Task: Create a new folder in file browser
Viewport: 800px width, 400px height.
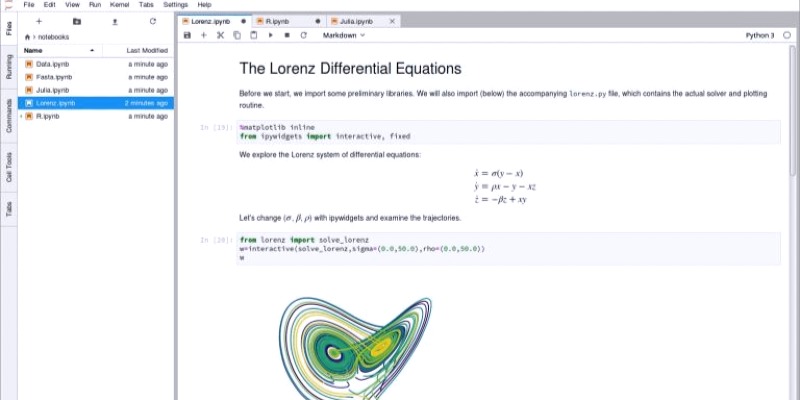Action: 77,20
